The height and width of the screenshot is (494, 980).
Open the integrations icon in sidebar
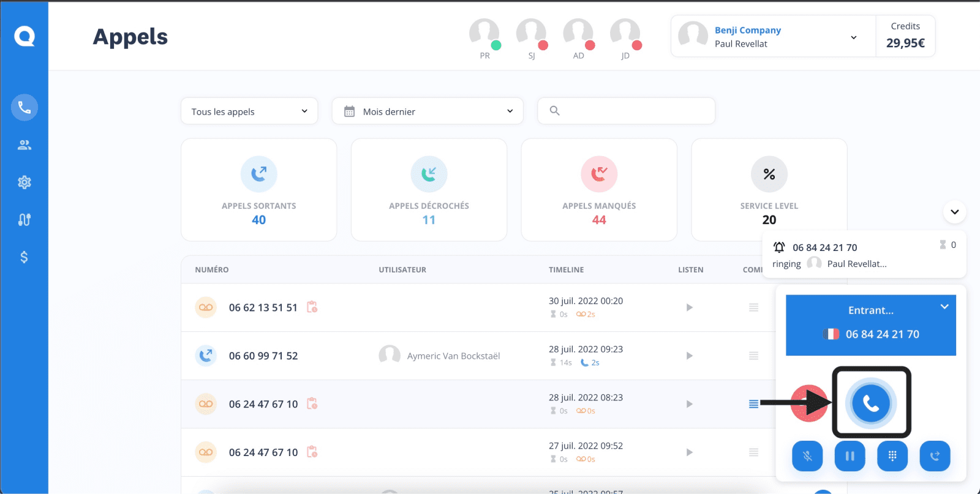click(x=24, y=220)
